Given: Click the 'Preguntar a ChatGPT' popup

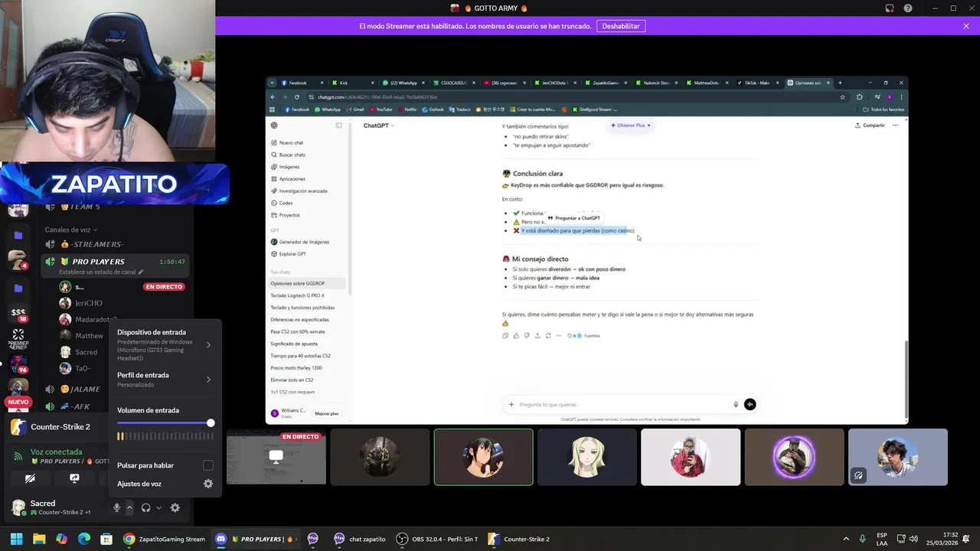Looking at the screenshot, I should point(574,218).
